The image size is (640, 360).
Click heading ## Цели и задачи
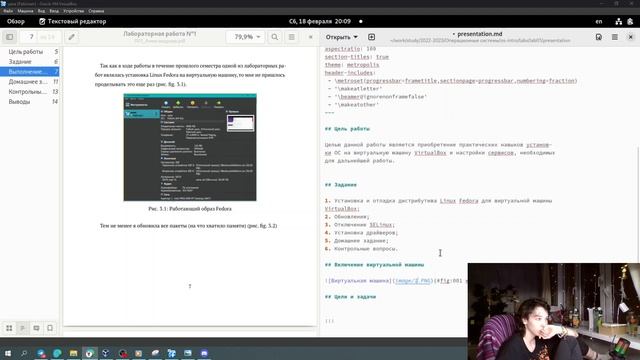tap(350, 296)
